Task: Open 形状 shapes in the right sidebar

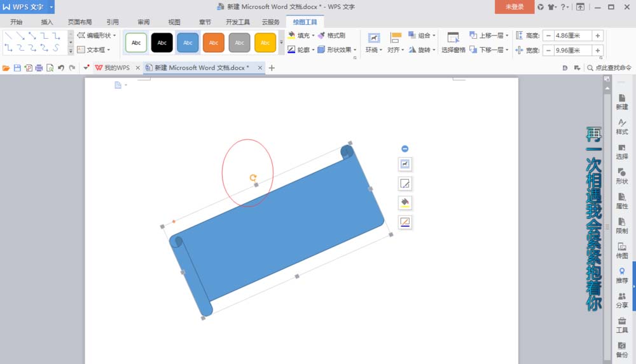Action: [622, 177]
